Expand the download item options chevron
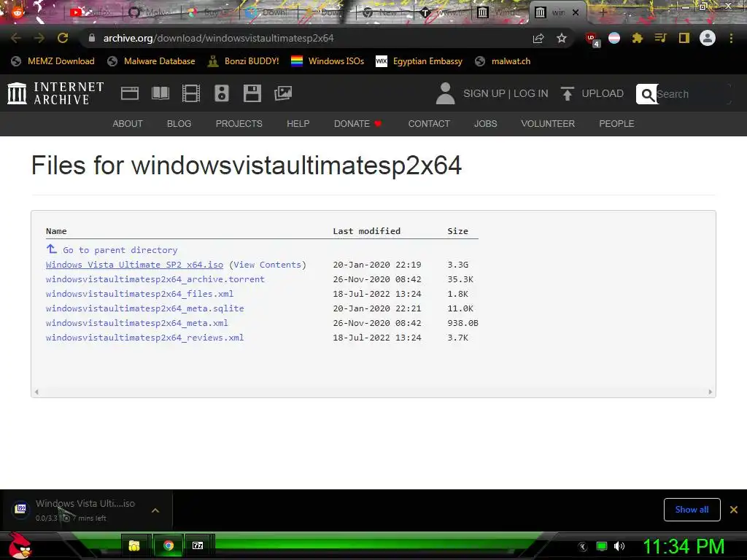The width and height of the screenshot is (747, 560). (x=155, y=510)
